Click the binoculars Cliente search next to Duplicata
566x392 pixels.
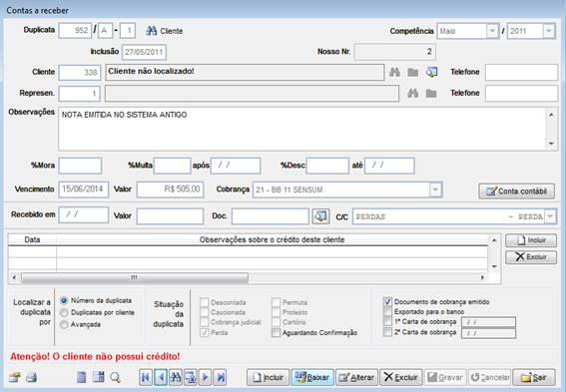(165, 31)
